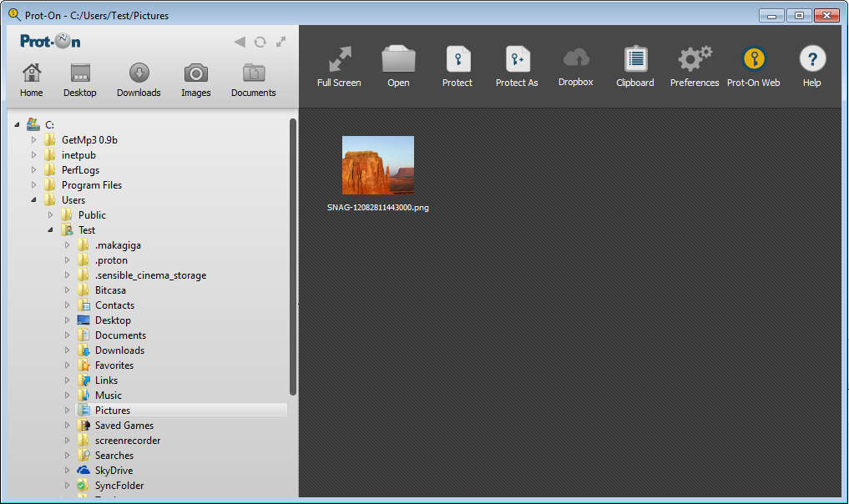849x504 pixels.
Task: Click the Full Screen toolbar icon
Action: [x=339, y=60]
